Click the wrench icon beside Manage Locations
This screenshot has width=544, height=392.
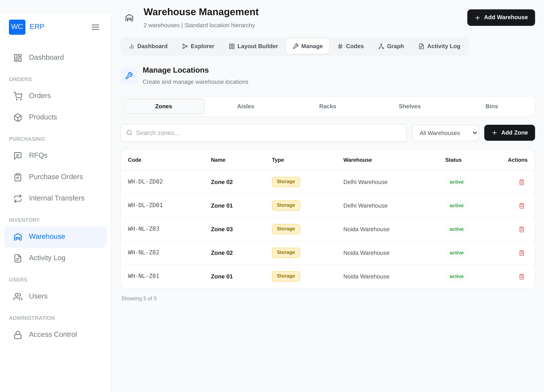click(129, 76)
